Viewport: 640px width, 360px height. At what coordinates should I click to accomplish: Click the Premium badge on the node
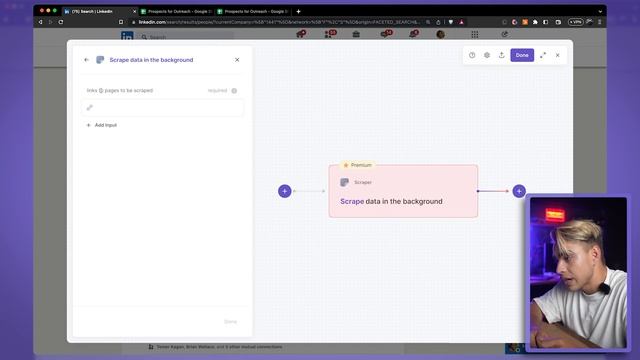[x=358, y=165]
